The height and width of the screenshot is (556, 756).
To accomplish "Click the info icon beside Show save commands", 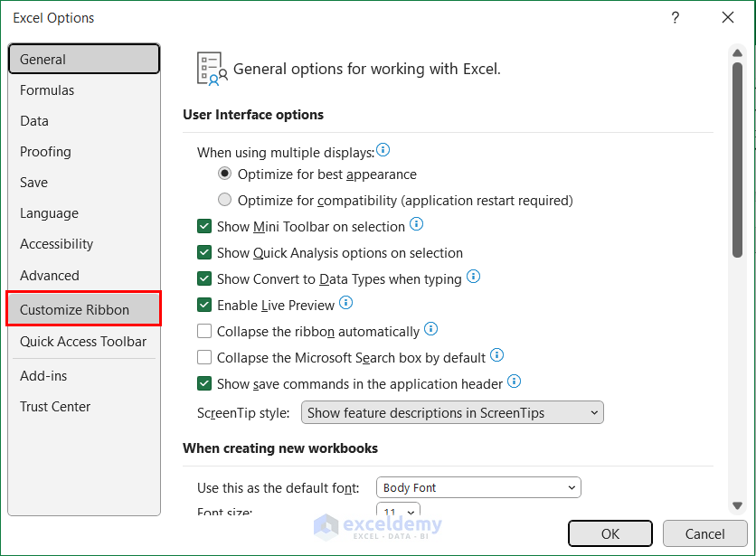I will point(514,382).
